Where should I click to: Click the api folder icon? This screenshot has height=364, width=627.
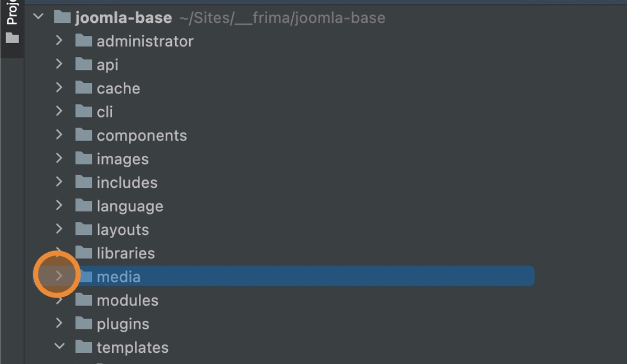coord(83,64)
